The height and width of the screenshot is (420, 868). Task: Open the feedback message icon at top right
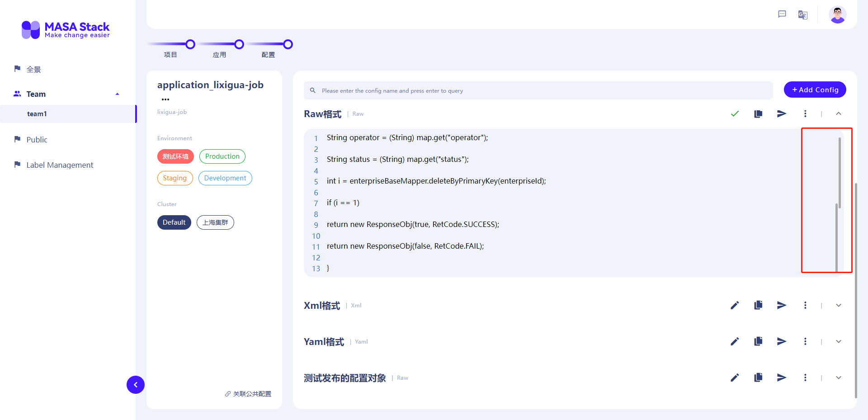(782, 14)
